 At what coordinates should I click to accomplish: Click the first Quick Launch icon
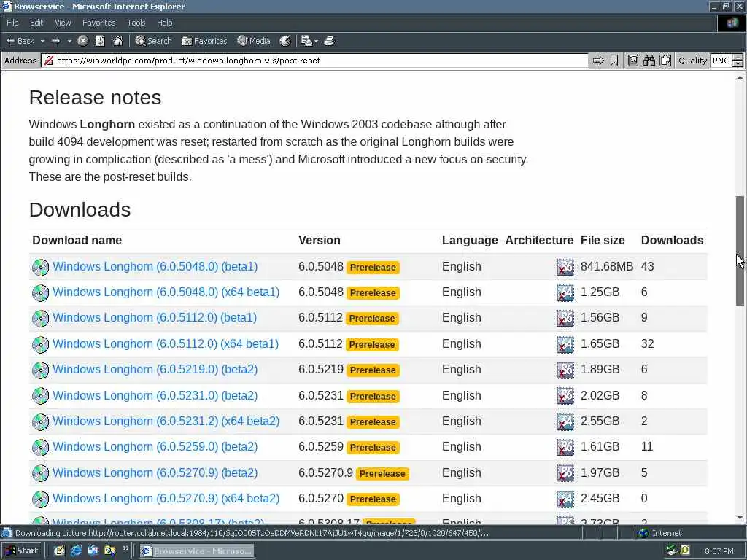pos(59,551)
